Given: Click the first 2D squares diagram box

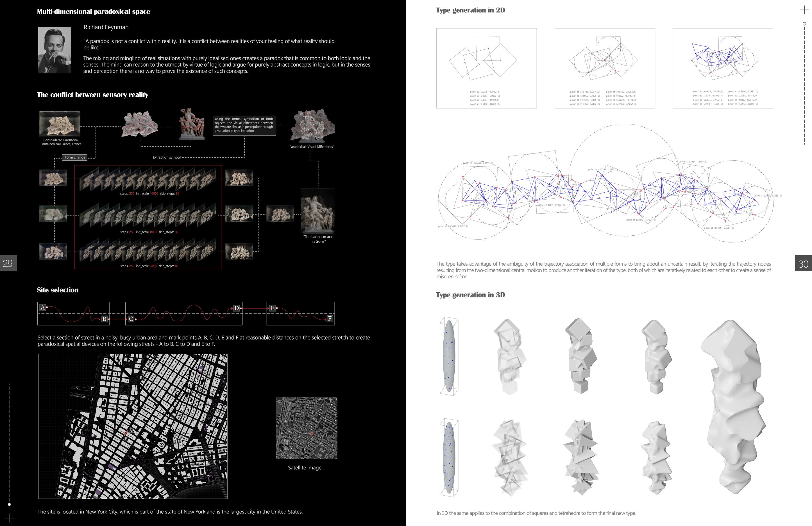Looking at the screenshot, I should 486,68.
